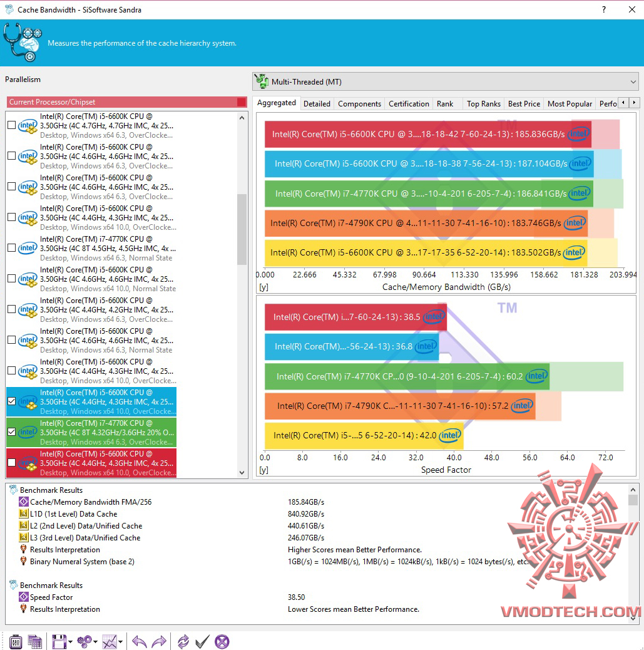The width and height of the screenshot is (644, 650).
Task: Click Intel logo on yellow 42.0 speed bar
Action: click(450, 435)
